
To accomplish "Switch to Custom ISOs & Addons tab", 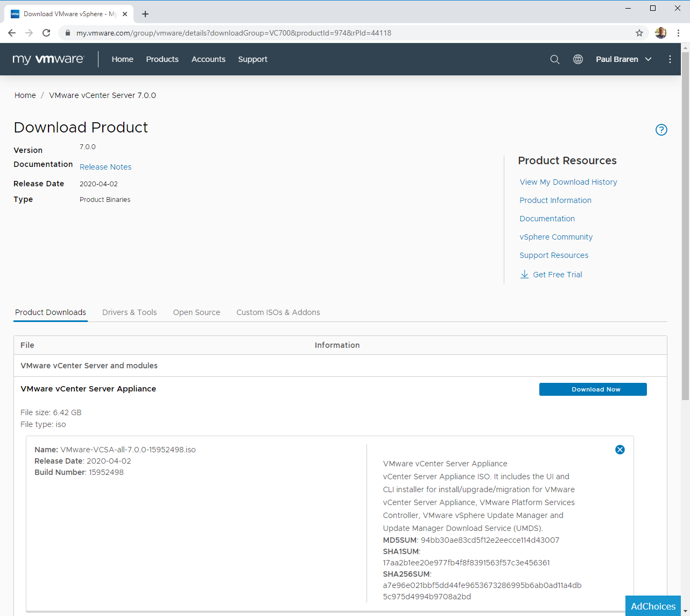I will (278, 312).
